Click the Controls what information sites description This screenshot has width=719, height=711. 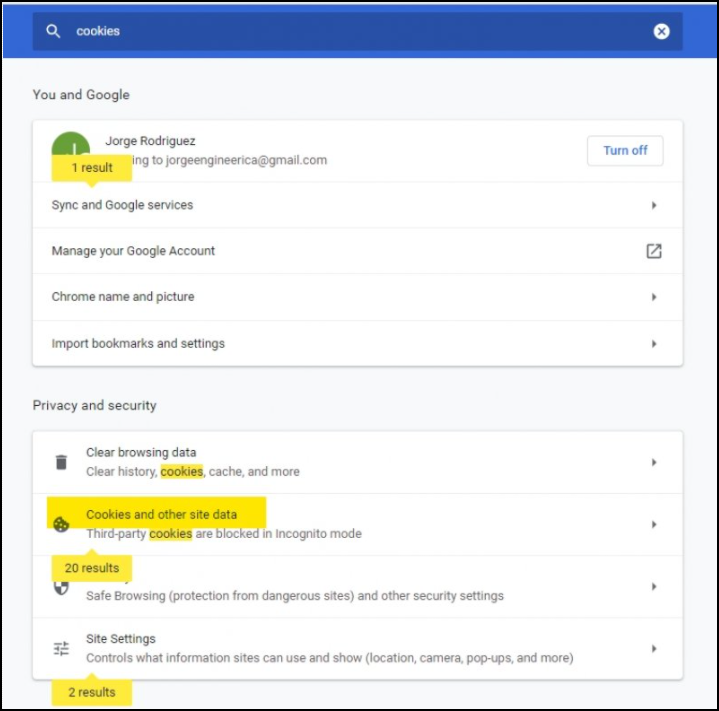(x=330, y=658)
